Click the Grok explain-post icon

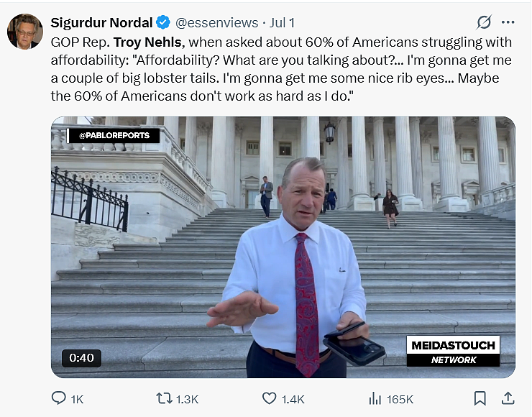(x=484, y=22)
